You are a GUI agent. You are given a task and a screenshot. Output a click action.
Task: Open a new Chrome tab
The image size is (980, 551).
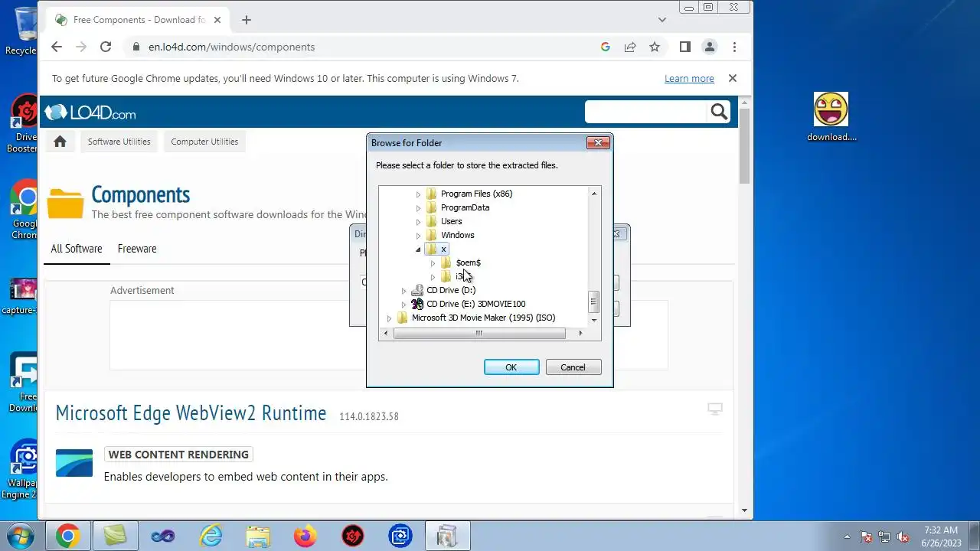[246, 20]
